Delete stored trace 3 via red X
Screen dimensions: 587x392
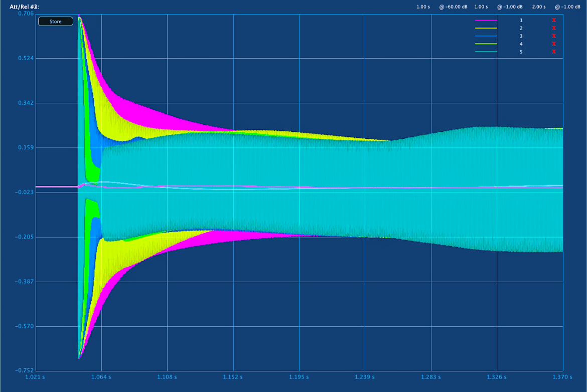554,36
